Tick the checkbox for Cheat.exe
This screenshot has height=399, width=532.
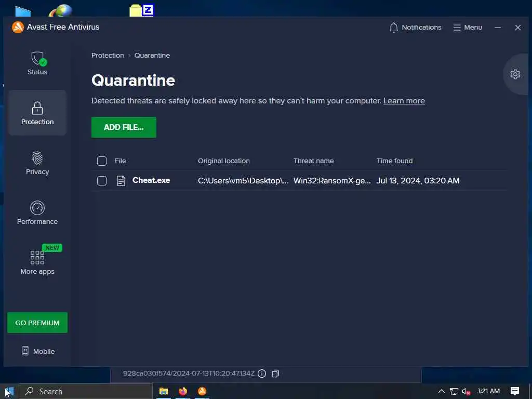[102, 180]
